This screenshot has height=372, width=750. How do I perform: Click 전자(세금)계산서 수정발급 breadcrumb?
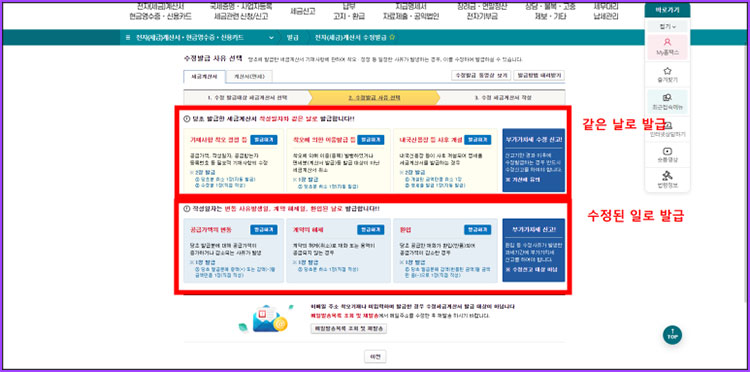[351, 37]
